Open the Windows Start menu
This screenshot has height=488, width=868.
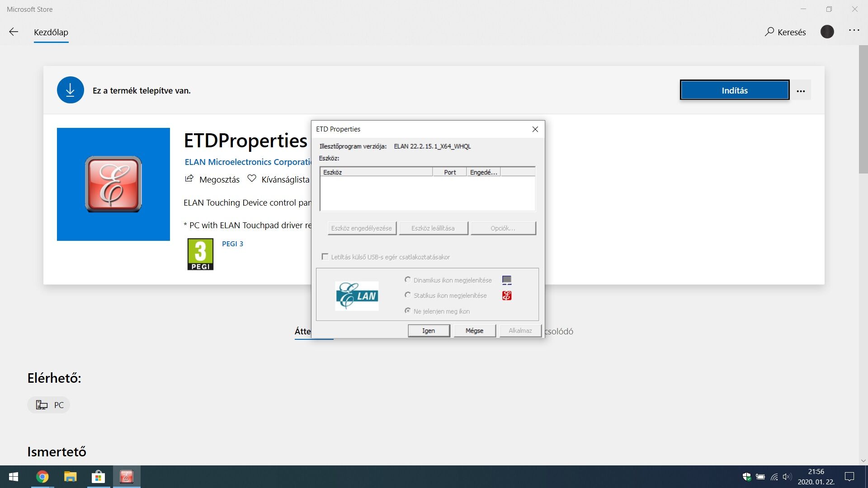tap(14, 477)
